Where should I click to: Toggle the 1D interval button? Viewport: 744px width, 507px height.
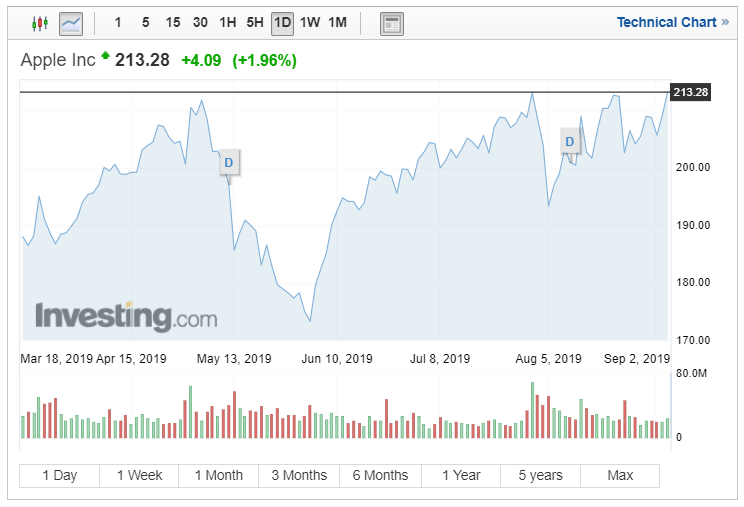tap(283, 22)
